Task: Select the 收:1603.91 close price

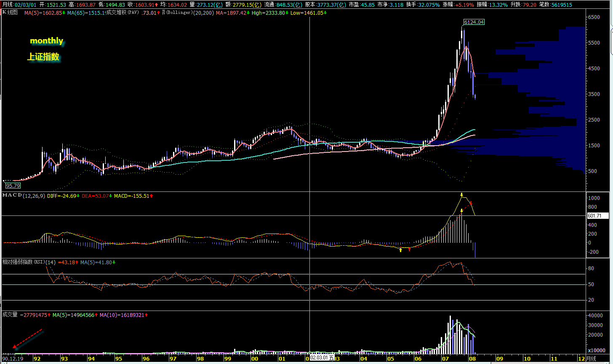Action: (143, 5)
